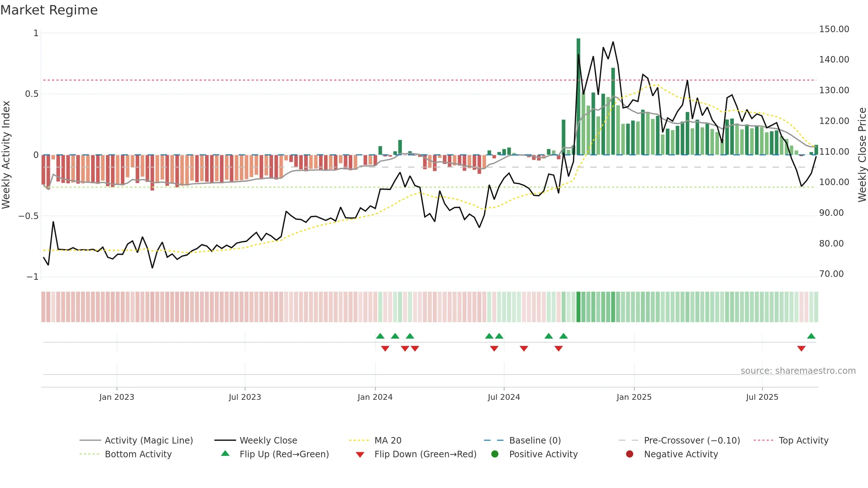Click the 0.5 activity index tick

pos(31,94)
